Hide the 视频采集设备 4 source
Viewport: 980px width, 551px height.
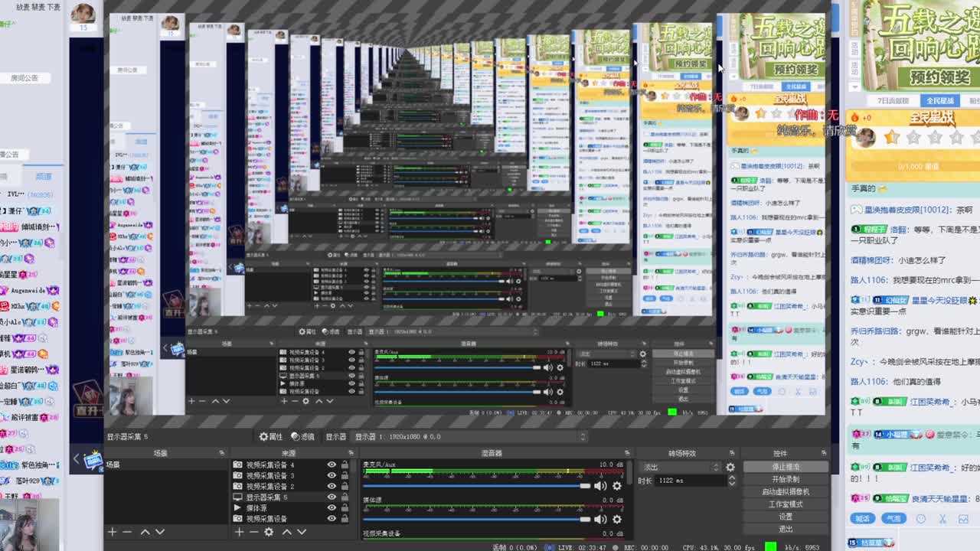(332, 465)
